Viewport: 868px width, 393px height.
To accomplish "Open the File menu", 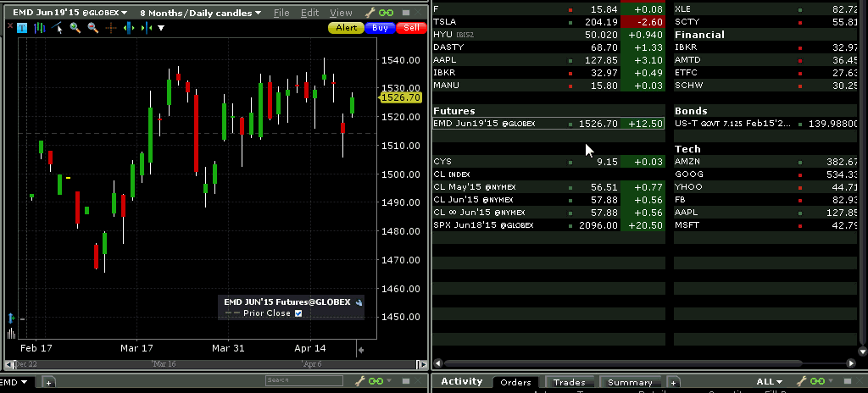I will tap(281, 14).
